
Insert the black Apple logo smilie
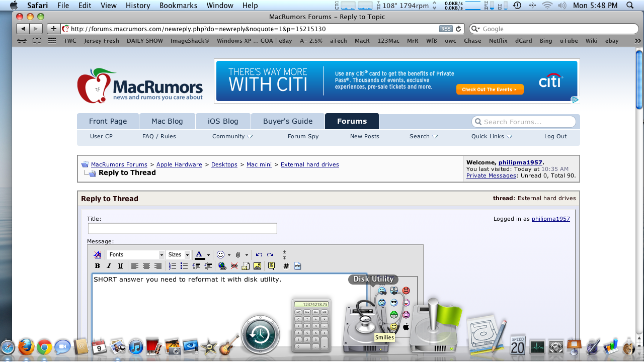pyautogui.click(x=406, y=327)
